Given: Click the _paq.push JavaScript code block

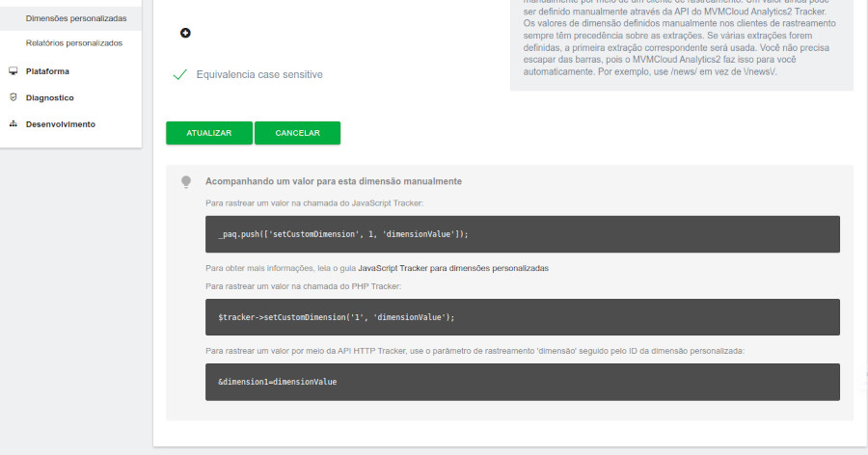Looking at the screenshot, I should click(x=522, y=234).
